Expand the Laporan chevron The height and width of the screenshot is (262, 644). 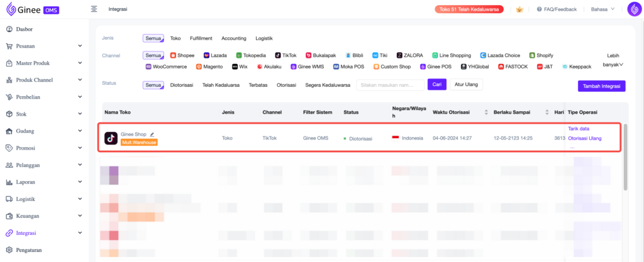pyautogui.click(x=80, y=182)
